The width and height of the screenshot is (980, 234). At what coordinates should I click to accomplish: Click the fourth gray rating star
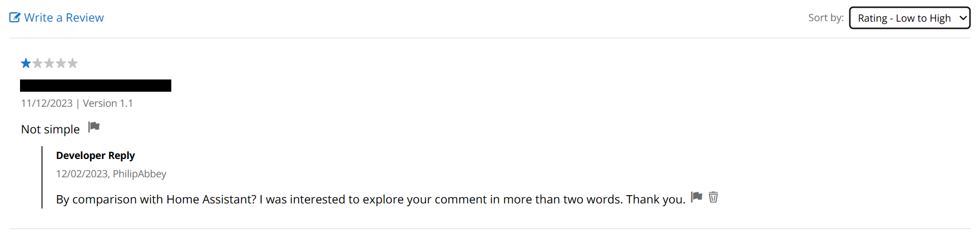tap(61, 63)
